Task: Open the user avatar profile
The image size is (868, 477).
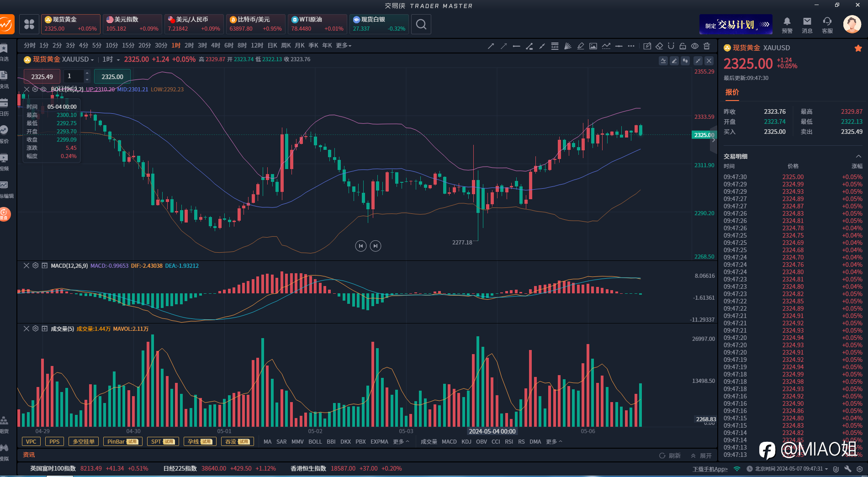Action: [x=852, y=24]
